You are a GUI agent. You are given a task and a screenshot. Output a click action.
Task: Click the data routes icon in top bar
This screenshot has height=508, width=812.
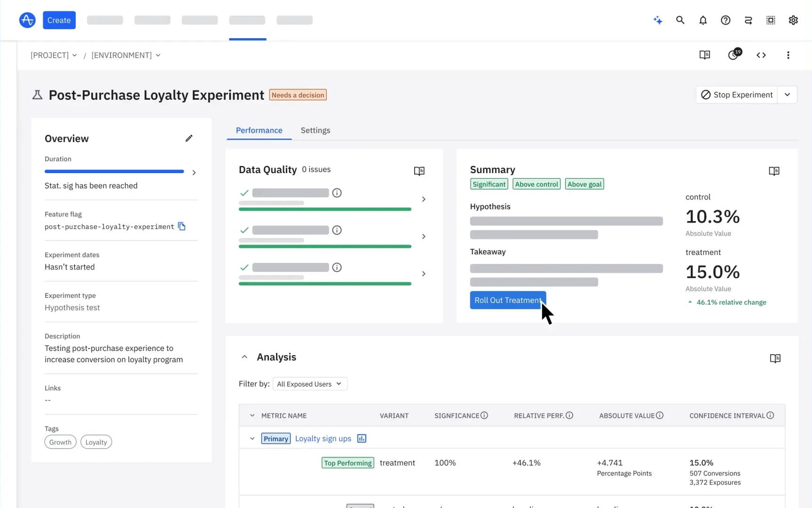coord(748,20)
